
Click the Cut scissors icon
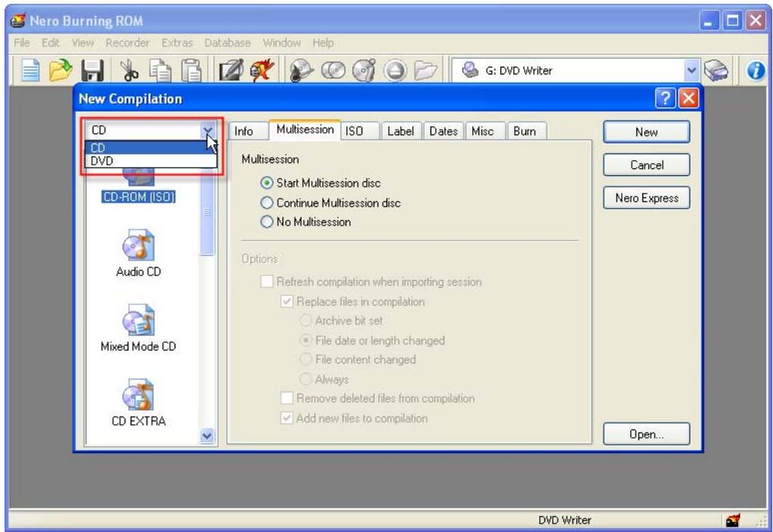pos(129,71)
